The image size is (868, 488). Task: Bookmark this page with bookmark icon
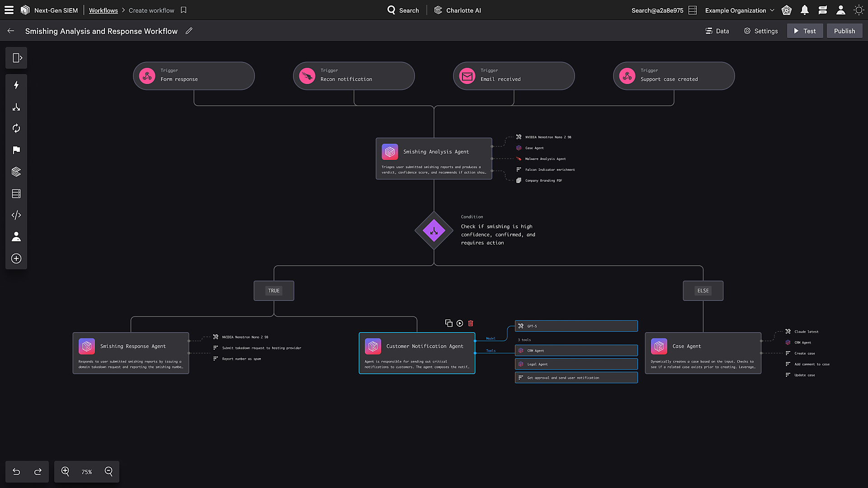pos(184,10)
